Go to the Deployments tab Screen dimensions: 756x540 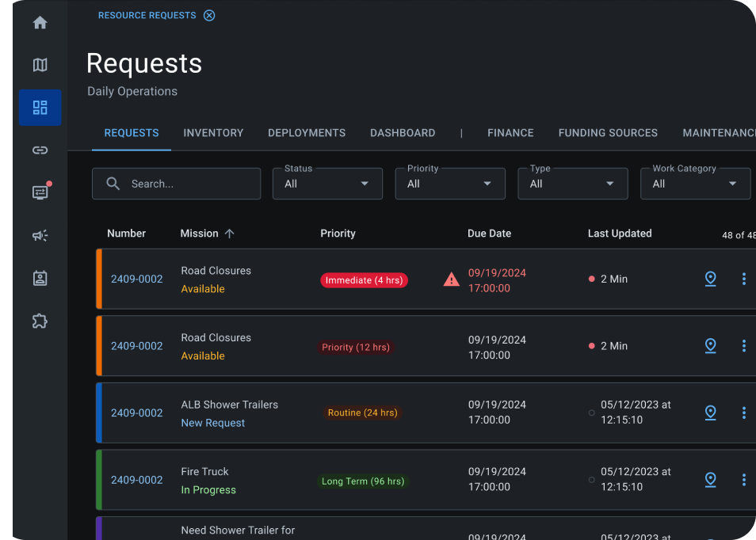click(307, 133)
